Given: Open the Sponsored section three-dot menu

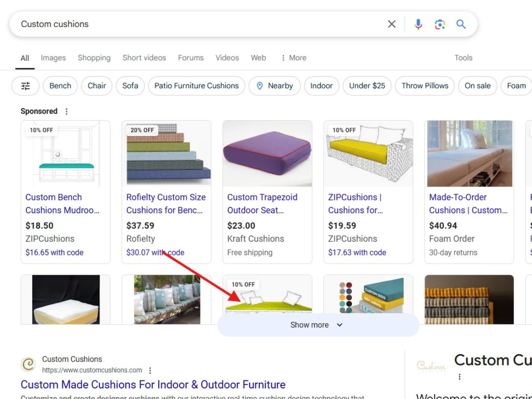Looking at the screenshot, I should [x=66, y=111].
